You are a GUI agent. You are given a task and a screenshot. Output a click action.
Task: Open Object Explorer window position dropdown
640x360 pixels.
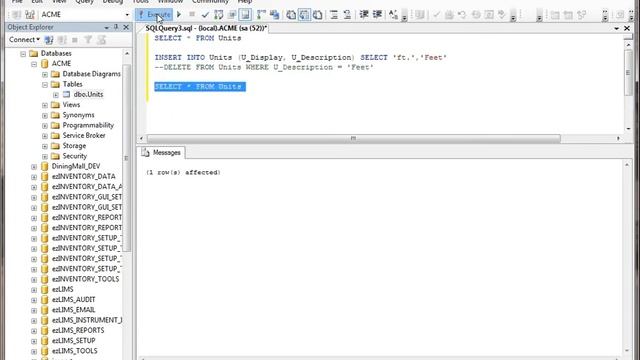(107, 27)
